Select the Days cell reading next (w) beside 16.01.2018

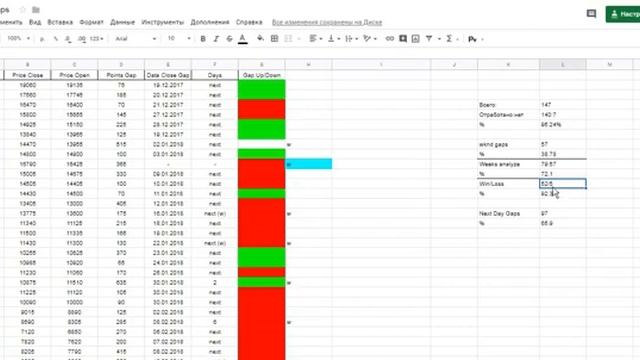click(x=215, y=213)
